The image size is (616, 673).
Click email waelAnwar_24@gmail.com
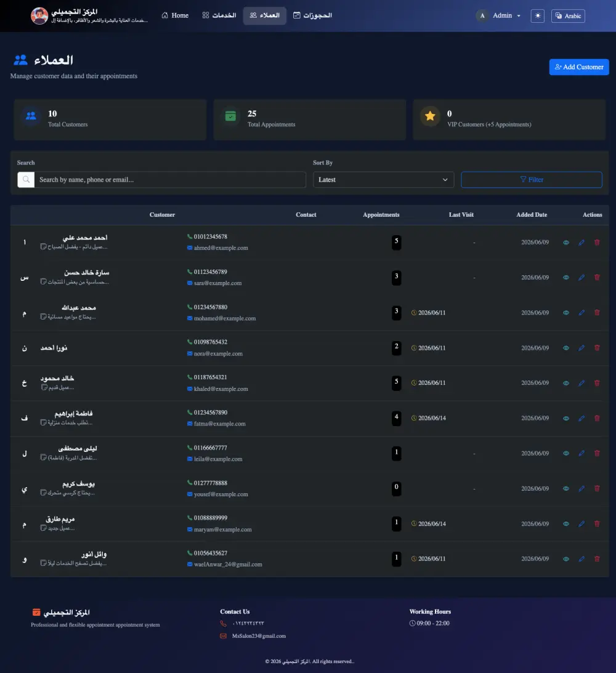coord(228,565)
